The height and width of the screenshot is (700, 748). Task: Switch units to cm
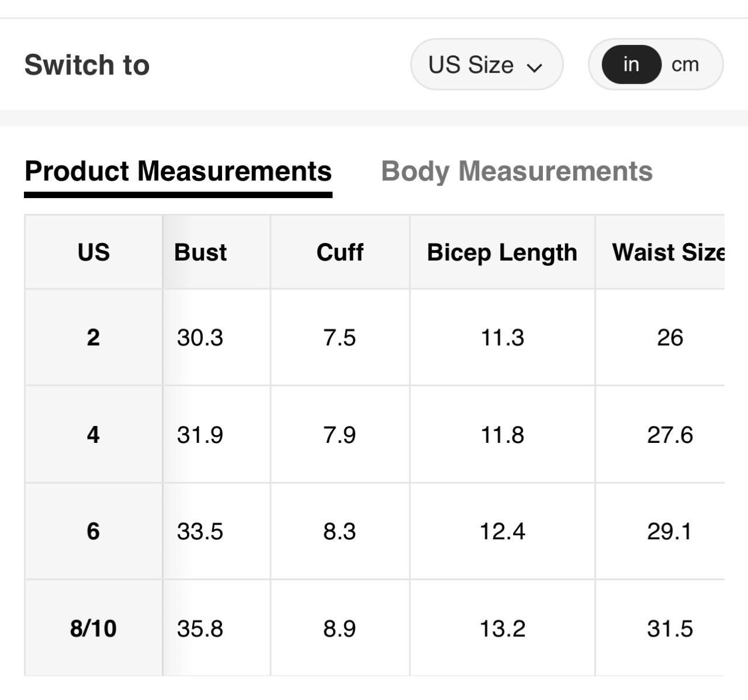click(x=685, y=64)
